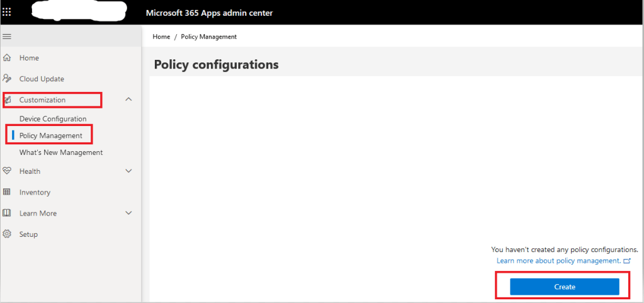Screen dimensions: 644x303
Task: Click the Customization pencil icon
Action: pyautogui.click(x=7, y=100)
